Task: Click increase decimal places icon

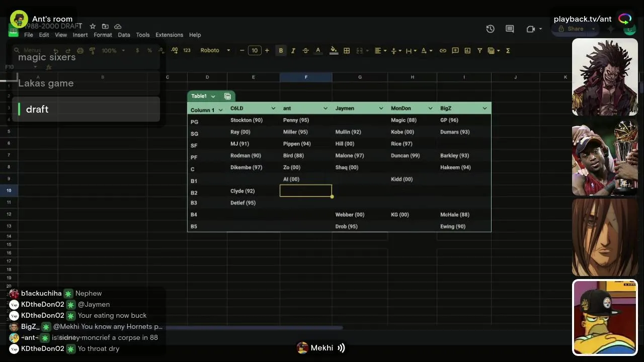Action: click(174, 50)
